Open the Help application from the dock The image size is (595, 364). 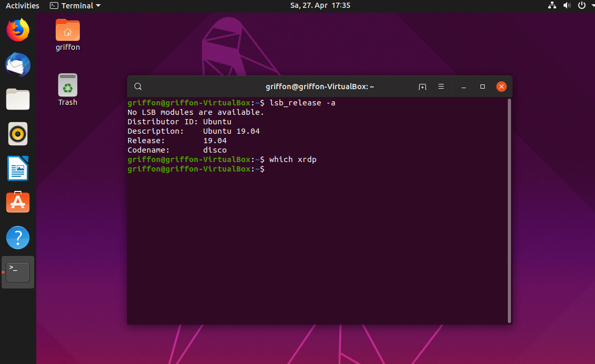coord(17,237)
